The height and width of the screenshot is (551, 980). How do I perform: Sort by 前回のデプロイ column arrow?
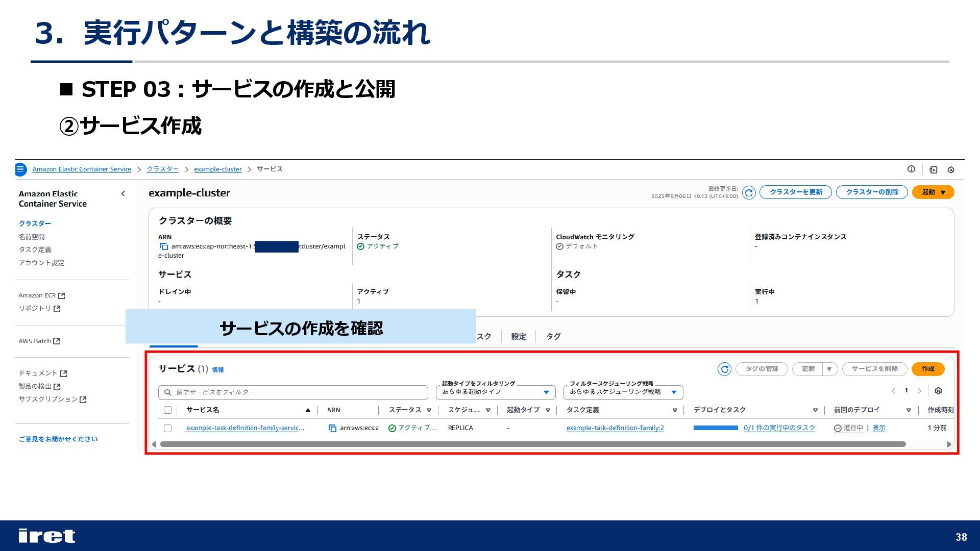click(909, 410)
